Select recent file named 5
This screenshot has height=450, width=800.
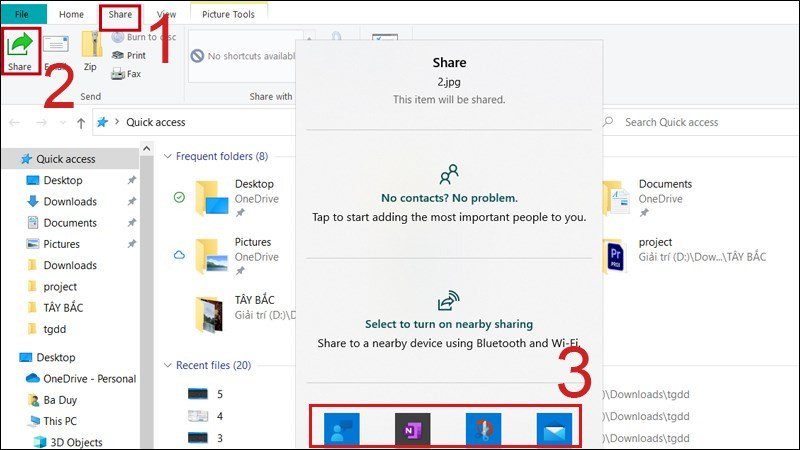206,394
